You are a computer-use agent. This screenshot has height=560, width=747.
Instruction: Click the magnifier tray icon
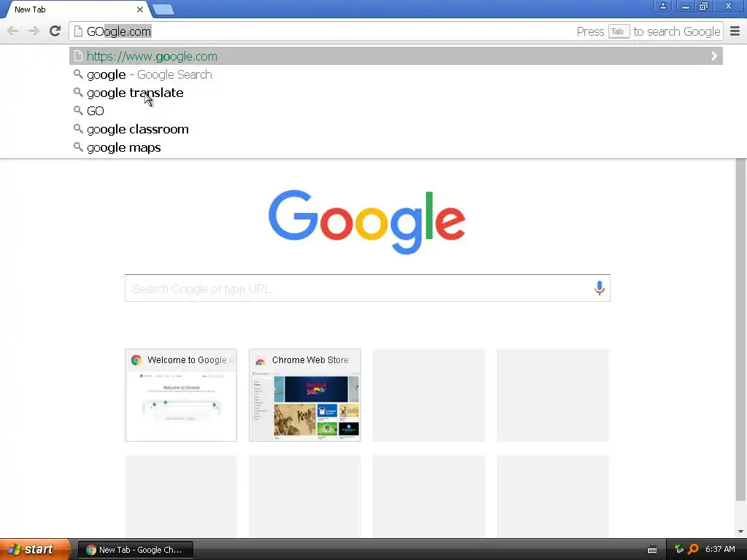pos(693,549)
